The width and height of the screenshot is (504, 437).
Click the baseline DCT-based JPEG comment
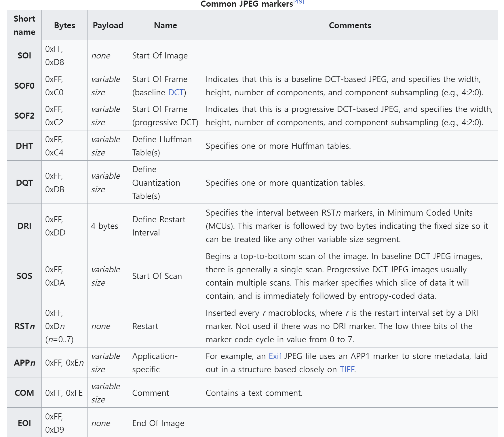350,85
